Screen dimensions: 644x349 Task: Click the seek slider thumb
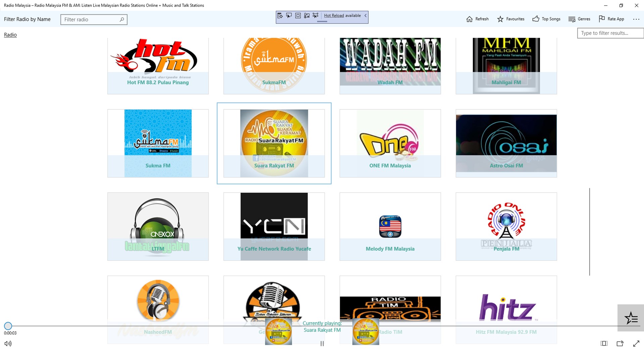(8, 326)
